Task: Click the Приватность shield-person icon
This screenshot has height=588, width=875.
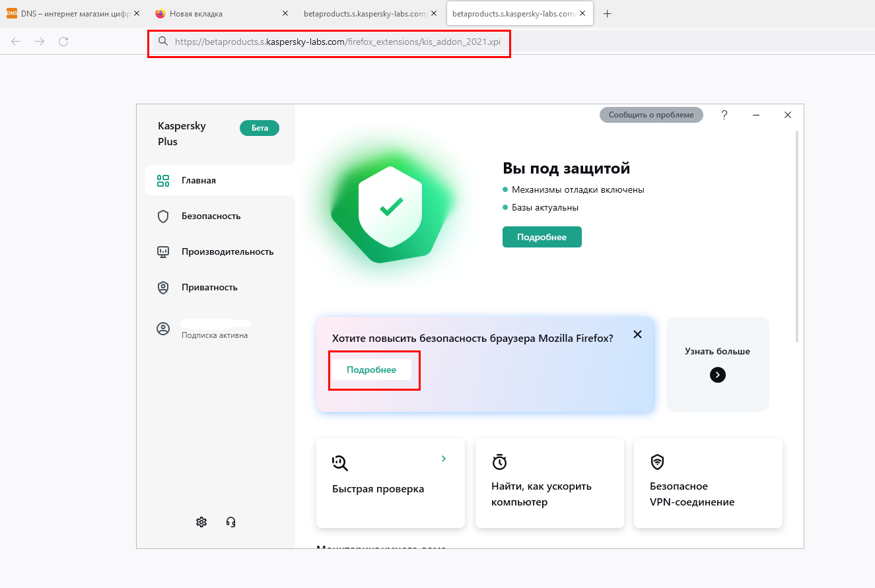Action: (x=163, y=288)
